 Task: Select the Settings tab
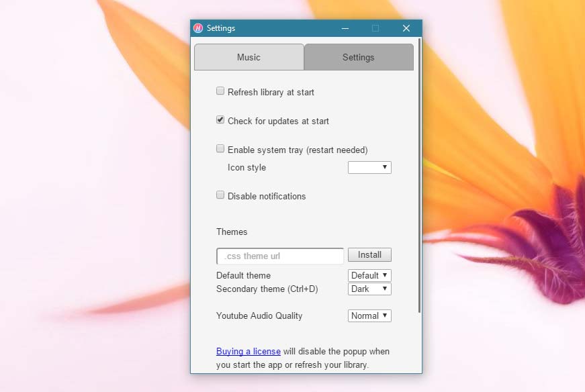point(359,57)
